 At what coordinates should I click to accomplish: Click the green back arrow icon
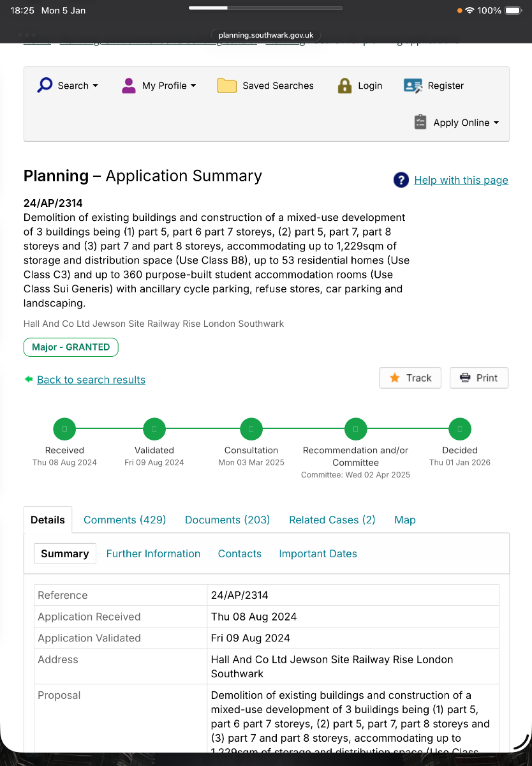pyautogui.click(x=29, y=379)
